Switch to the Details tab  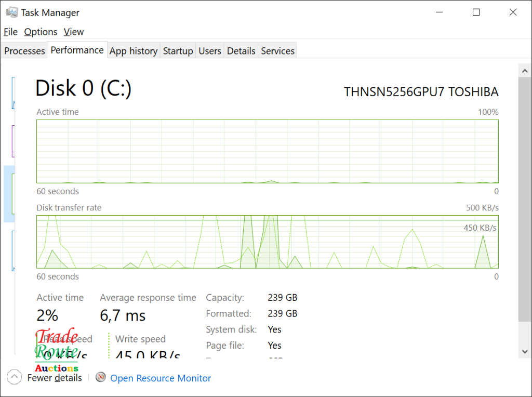tap(241, 51)
